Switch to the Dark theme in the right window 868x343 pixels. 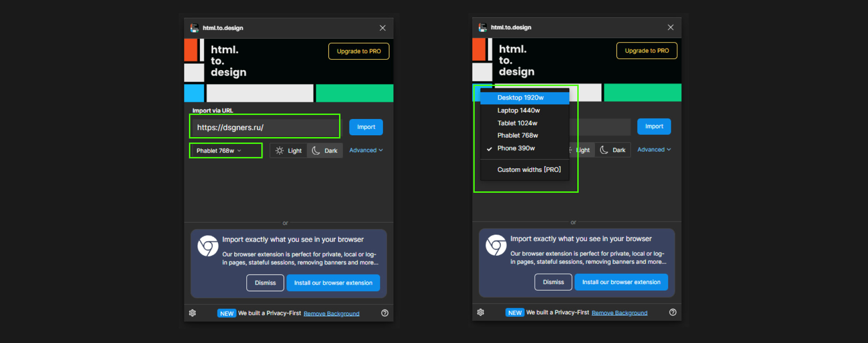click(613, 150)
